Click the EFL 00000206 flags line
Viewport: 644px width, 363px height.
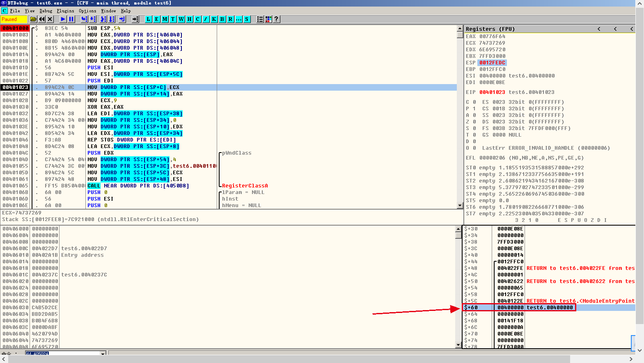coord(525,158)
